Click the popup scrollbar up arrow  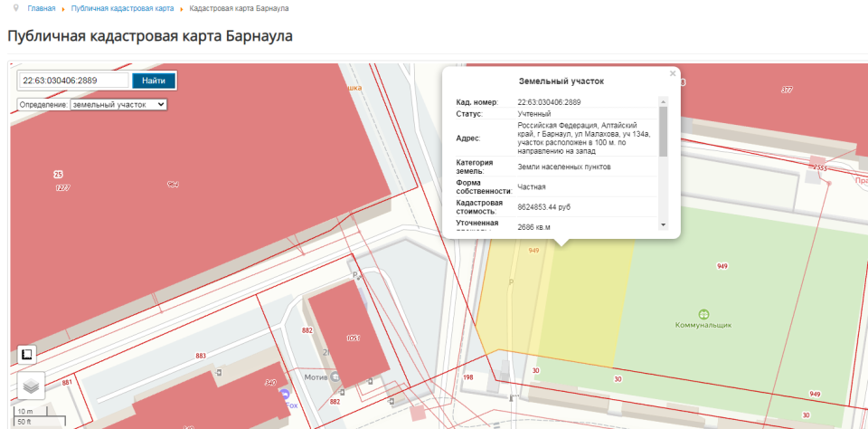[x=663, y=101]
